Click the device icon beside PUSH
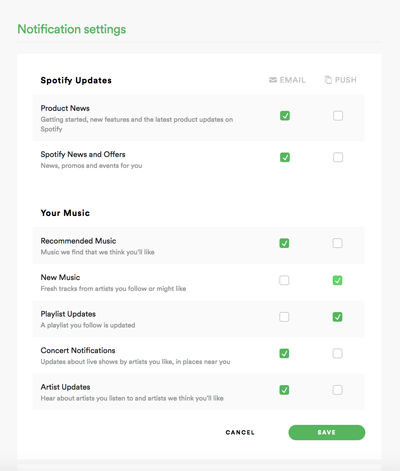Screen dimensions: 400x471 click(328, 80)
